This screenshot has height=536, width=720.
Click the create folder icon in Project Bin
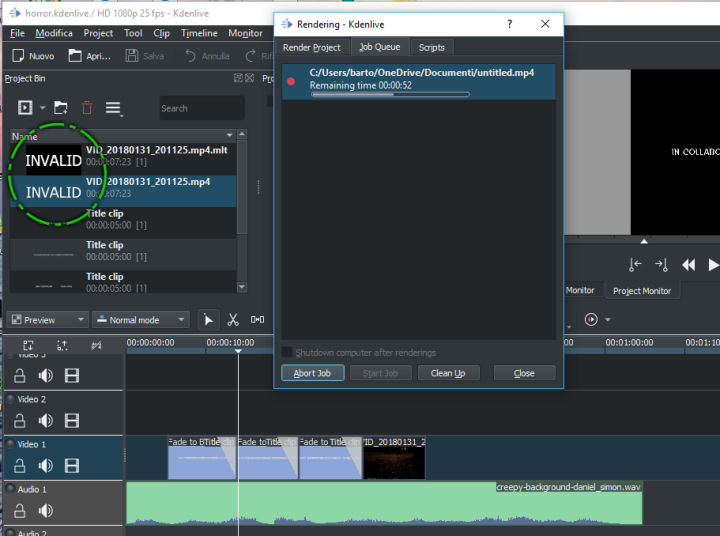click(61, 107)
